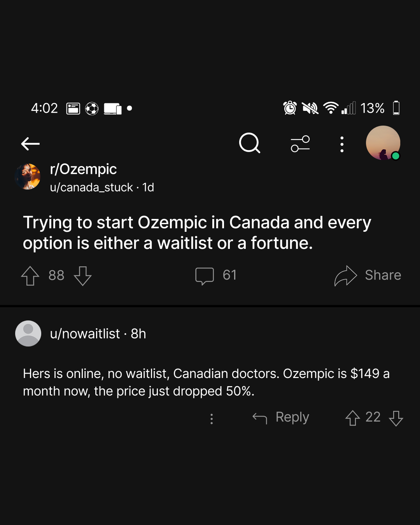Reply to the u/nowaitlist comment
The image size is (420, 525).
pyautogui.click(x=281, y=418)
